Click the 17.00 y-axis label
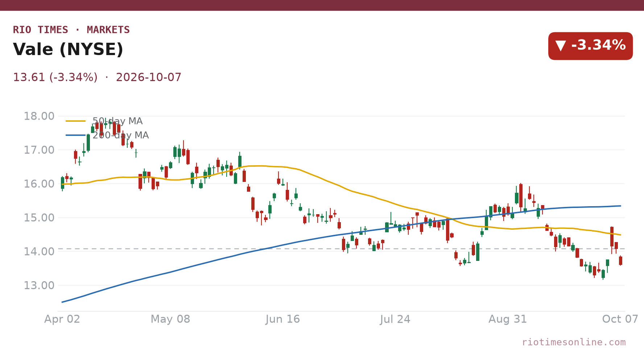The height and width of the screenshot is (362, 644). pos(39,150)
